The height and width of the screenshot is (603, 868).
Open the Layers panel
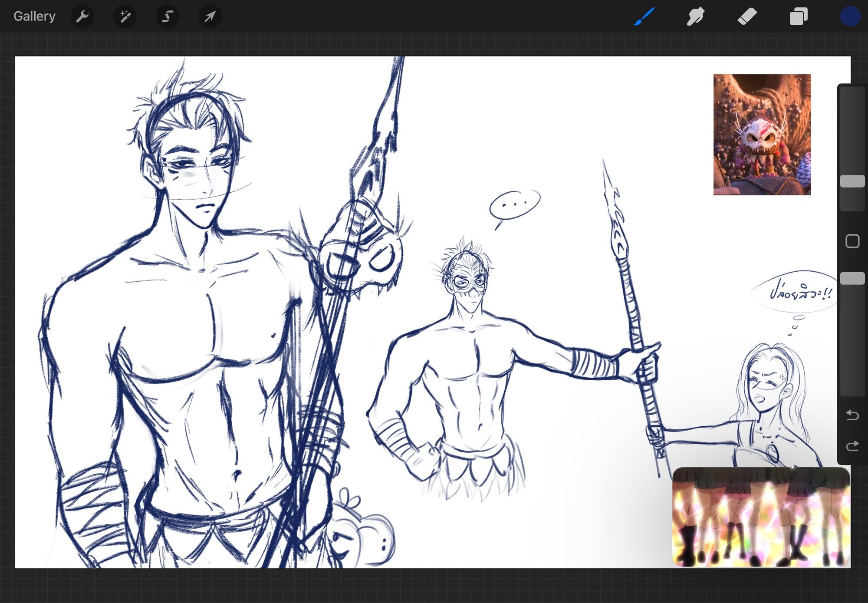pos(799,16)
